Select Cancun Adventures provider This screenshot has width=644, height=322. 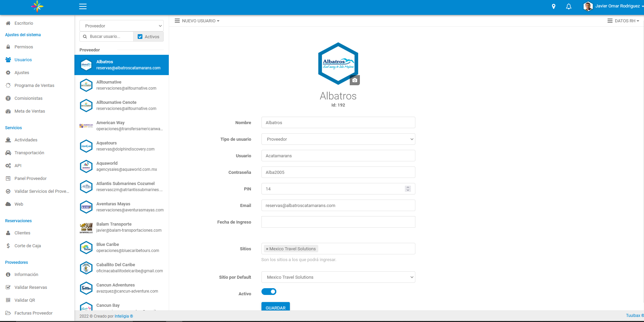click(121, 288)
